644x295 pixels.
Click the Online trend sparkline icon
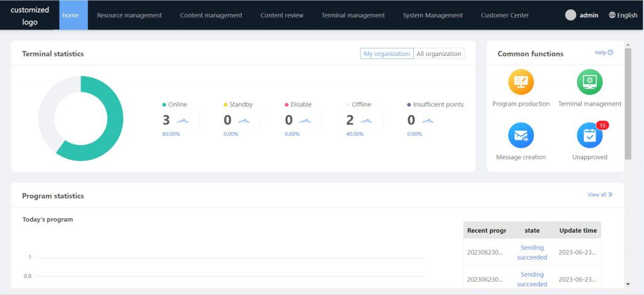coord(182,121)
